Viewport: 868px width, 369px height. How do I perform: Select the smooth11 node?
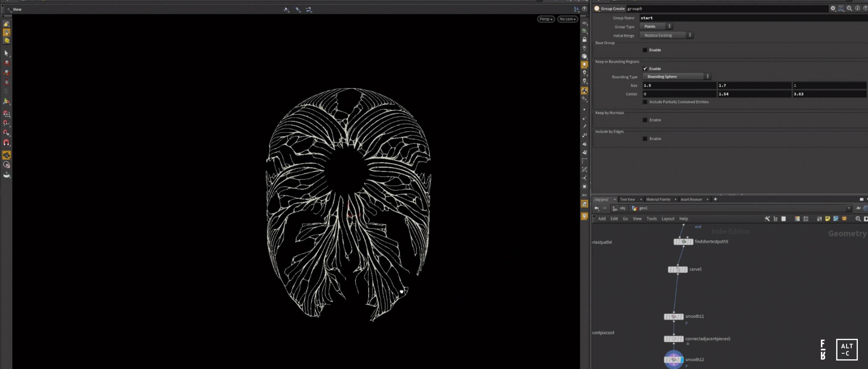click(673, 317)
